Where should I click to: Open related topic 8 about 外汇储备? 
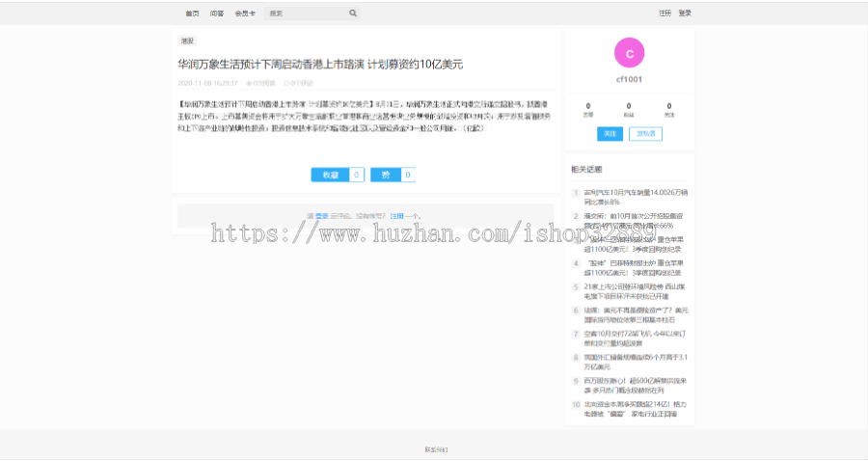(636, 362)
